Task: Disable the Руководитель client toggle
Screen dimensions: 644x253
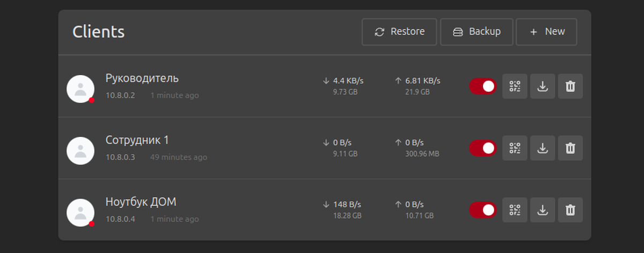Action: point(483,86)
